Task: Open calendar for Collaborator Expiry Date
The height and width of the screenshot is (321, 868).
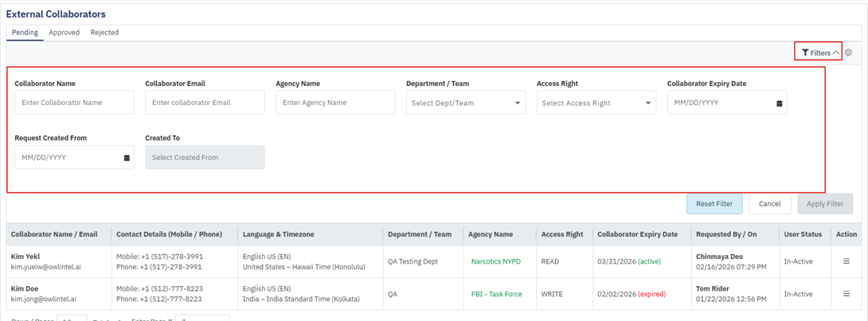Action: point(780,103)
